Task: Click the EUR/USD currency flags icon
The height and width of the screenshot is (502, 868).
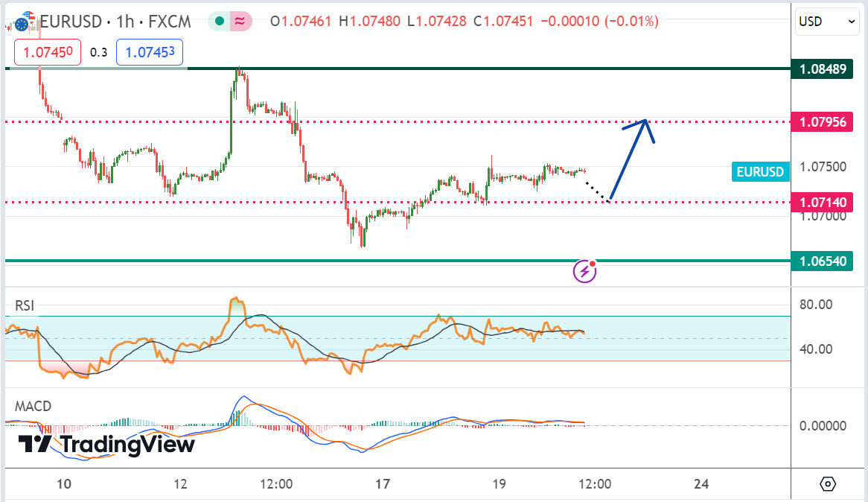Action: tap(26, 21)
